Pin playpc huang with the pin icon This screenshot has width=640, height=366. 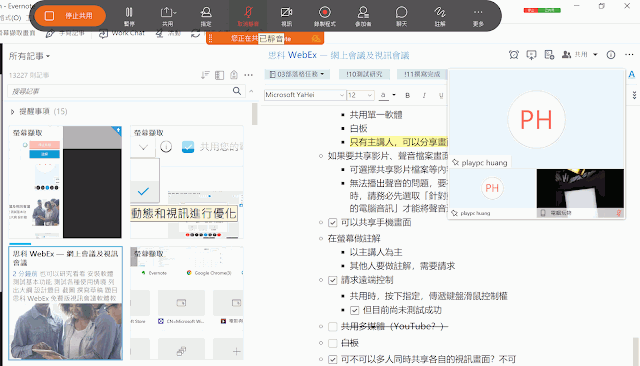456,163
